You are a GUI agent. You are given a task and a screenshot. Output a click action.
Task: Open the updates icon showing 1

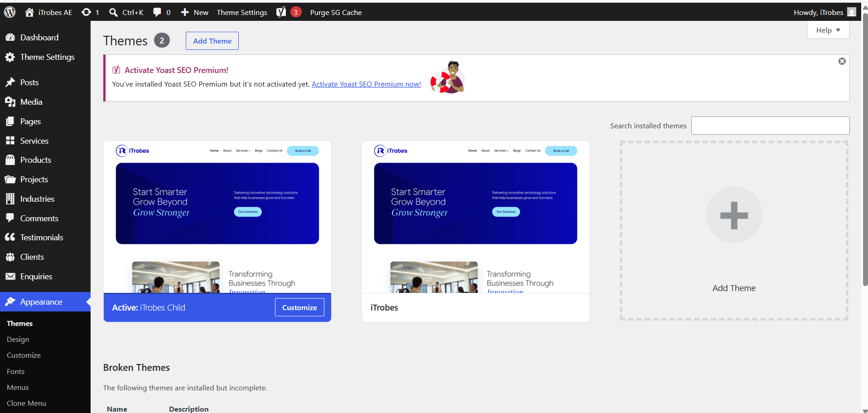coord(86,12)
